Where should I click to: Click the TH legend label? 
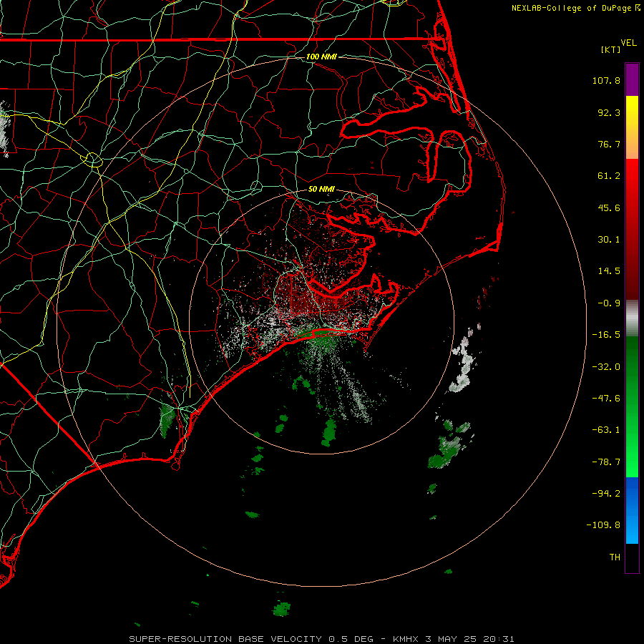click(615, 557)
